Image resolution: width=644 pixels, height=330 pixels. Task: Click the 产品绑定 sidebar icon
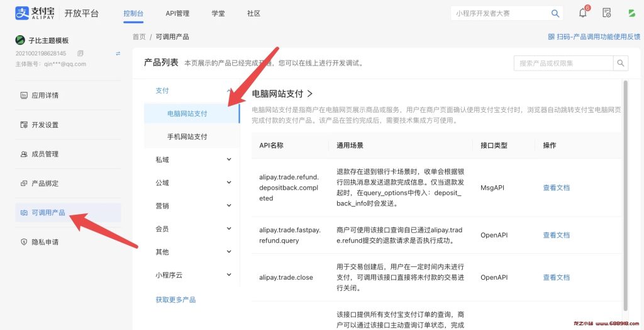[24, 183]
